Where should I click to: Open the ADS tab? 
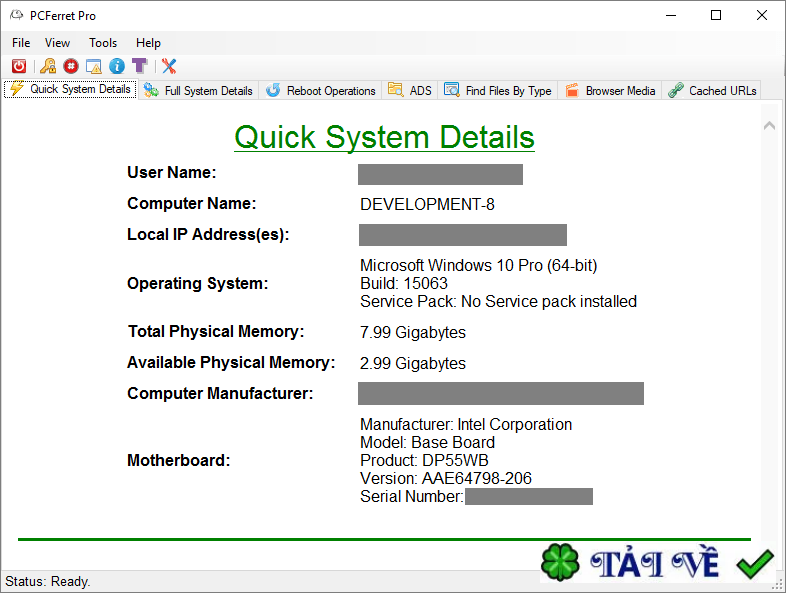410,90
